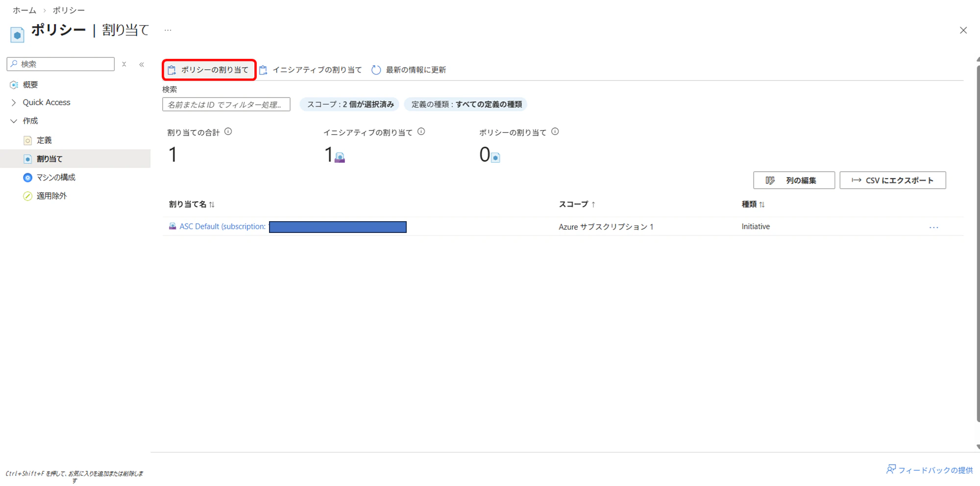Viewport: 980px width, 486px height.
Task: Click info icon beside ポリシーの割り当て count
Action: point(555,132)
